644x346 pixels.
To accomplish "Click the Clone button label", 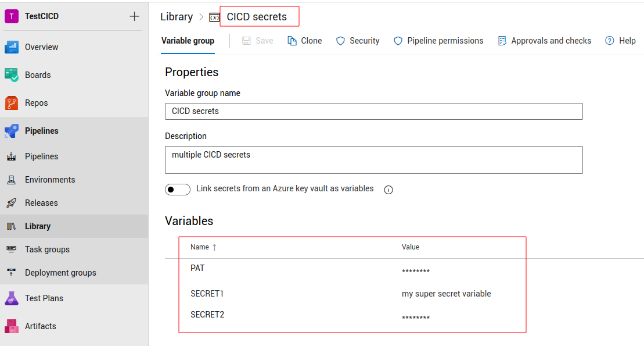I will pyautogui.click(x=311, y=41).
